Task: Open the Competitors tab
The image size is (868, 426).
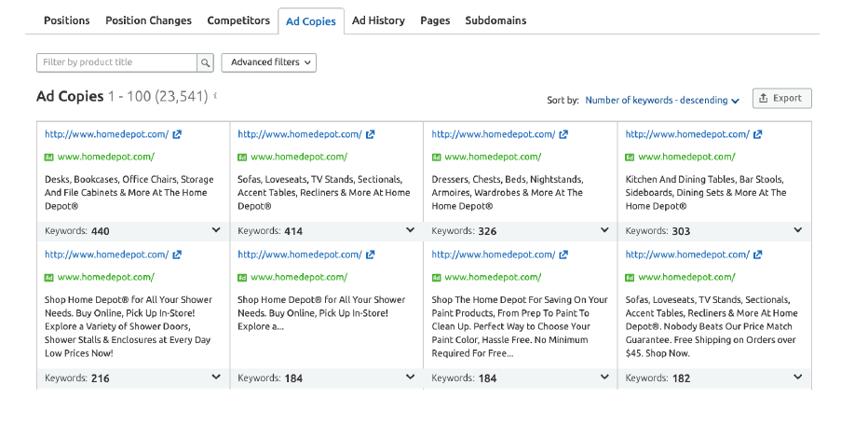Action: [x=238, y=21]
